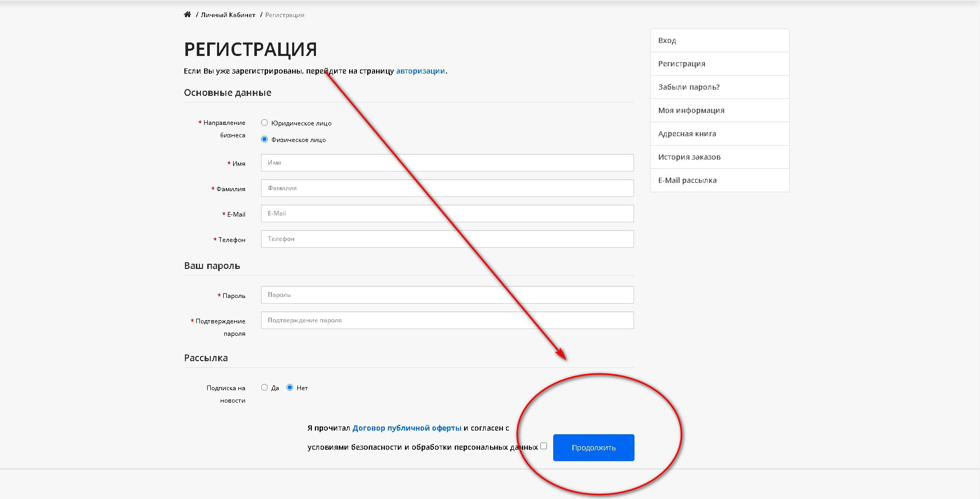Open Договор публичной оферты link
Screen dimensions: 980x499
pos(407,428)
